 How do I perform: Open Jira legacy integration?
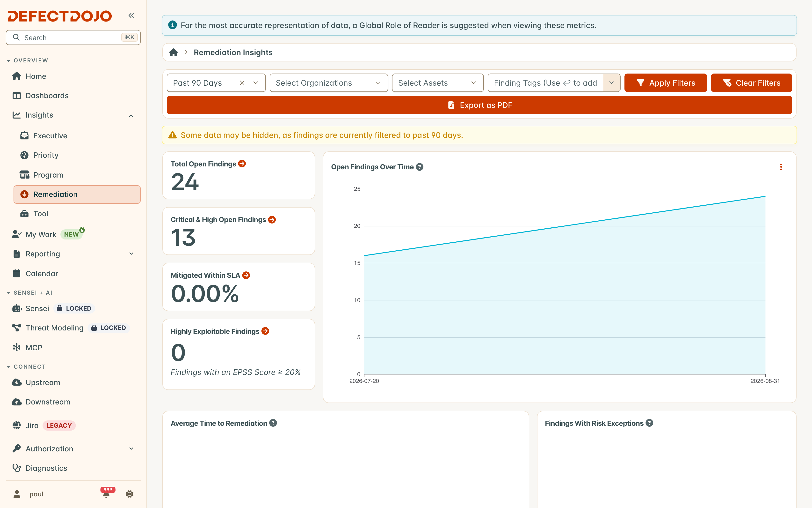pos(73,425)
